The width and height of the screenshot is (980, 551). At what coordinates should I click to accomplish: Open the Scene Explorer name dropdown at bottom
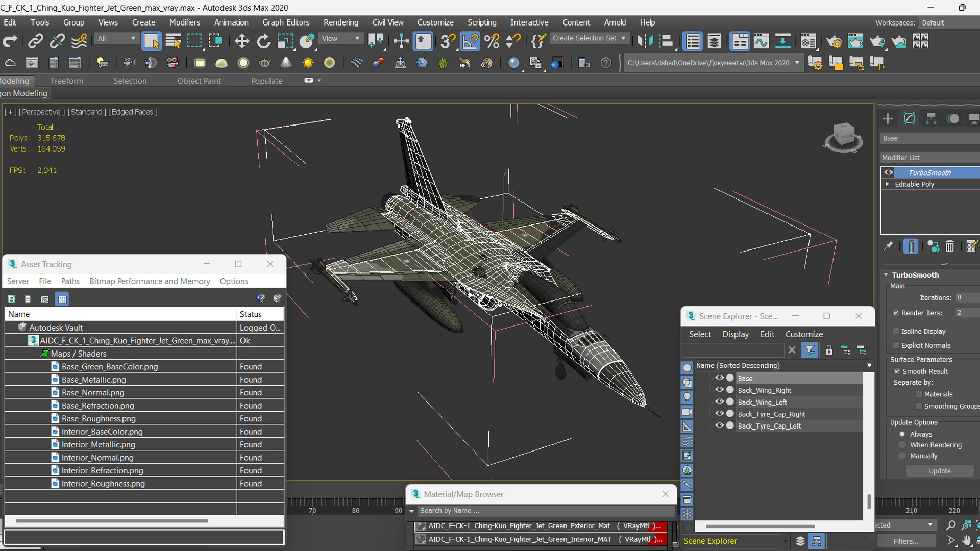click(785, 541)
